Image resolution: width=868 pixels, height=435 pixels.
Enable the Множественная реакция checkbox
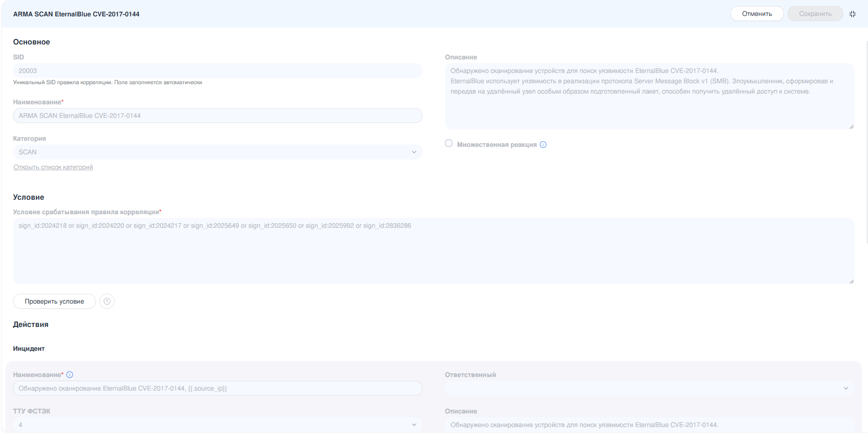click(x=449, y=144)
